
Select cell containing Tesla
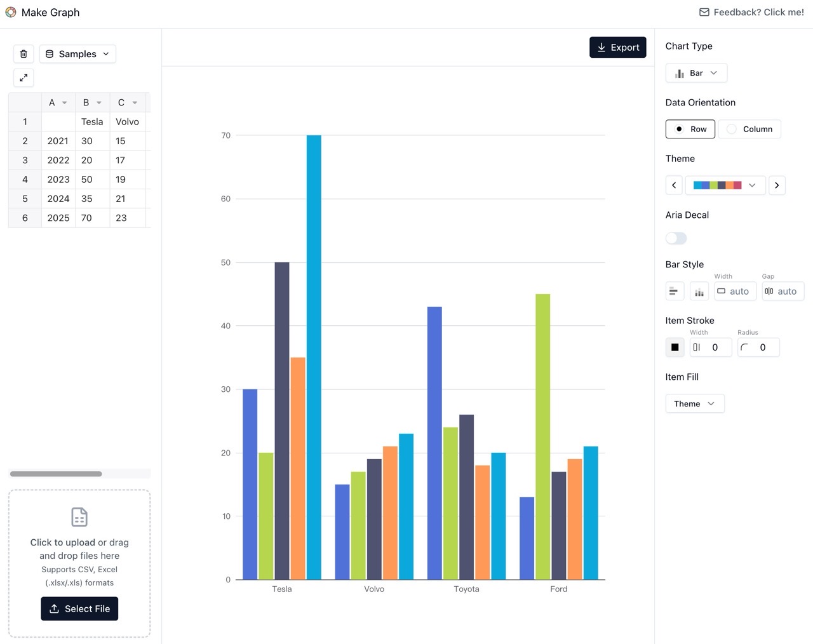click(x=92, y=122)
